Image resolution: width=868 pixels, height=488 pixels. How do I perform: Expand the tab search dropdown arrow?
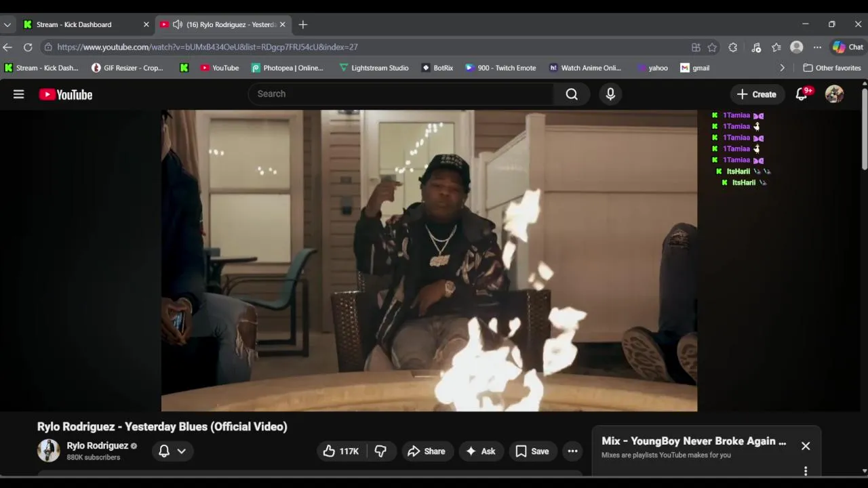(x=7, y=24)
